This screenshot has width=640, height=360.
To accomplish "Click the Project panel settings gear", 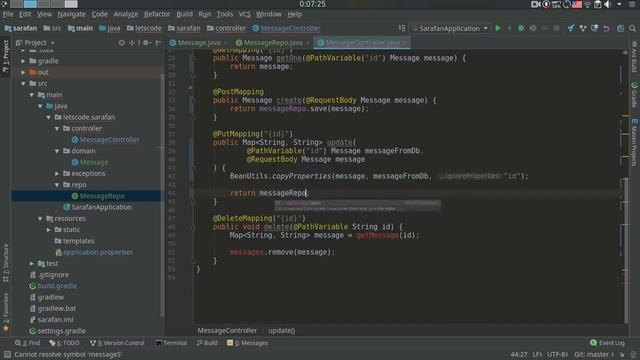I will tap(146, 42).
